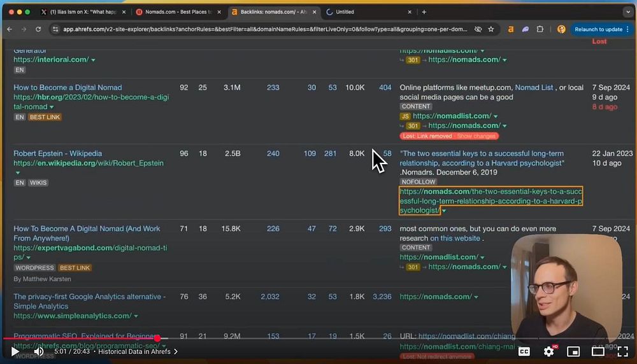Click the NOFOLLOW tag in Wikipedia row

click(x=419, y=182)
